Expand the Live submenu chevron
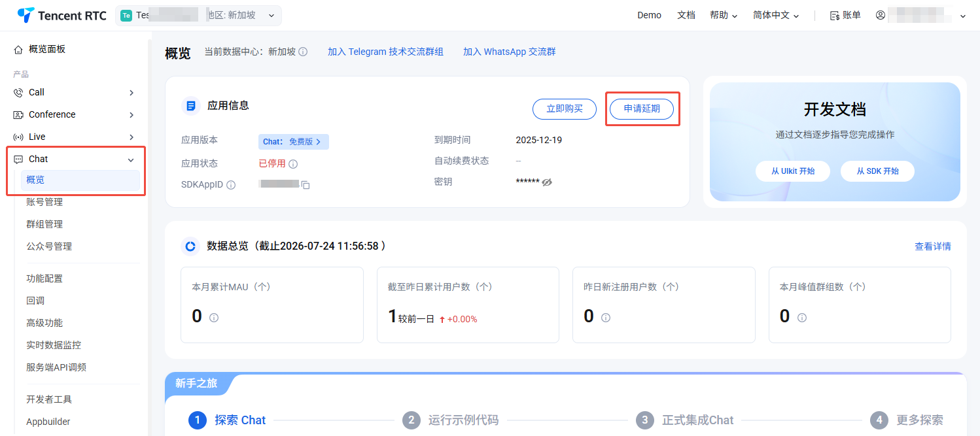 click(131, 137)
